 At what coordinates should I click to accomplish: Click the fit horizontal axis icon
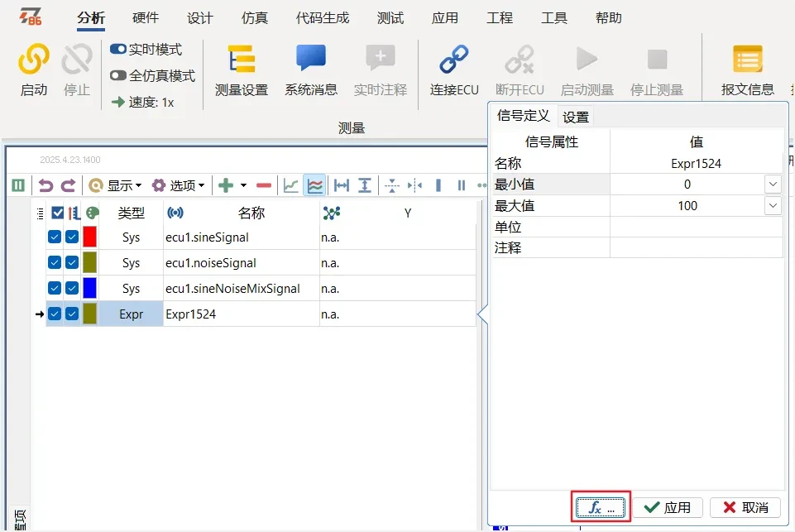coord(341,185)
